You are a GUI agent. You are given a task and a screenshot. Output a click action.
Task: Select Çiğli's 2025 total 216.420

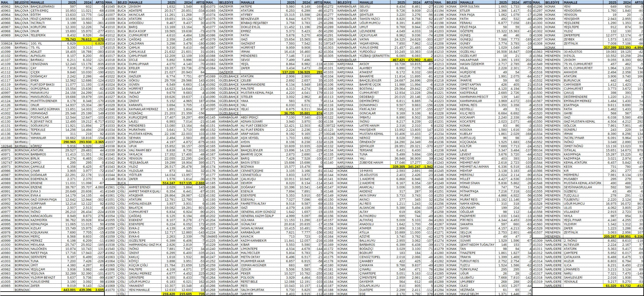pos(169,294)
